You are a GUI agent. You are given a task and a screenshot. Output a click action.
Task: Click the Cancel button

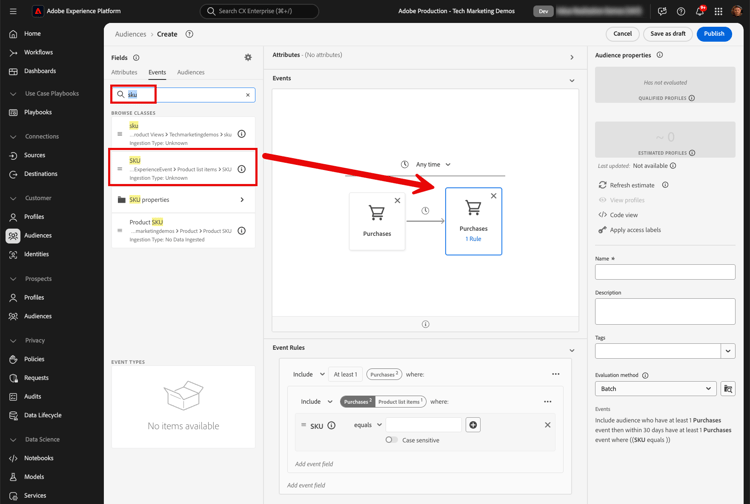(622, 34)
